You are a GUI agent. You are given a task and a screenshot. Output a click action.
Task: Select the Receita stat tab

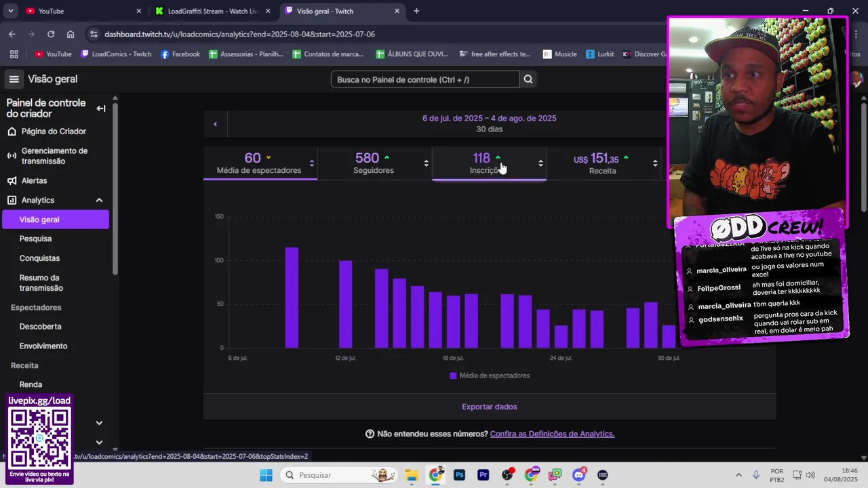point(604,163)
